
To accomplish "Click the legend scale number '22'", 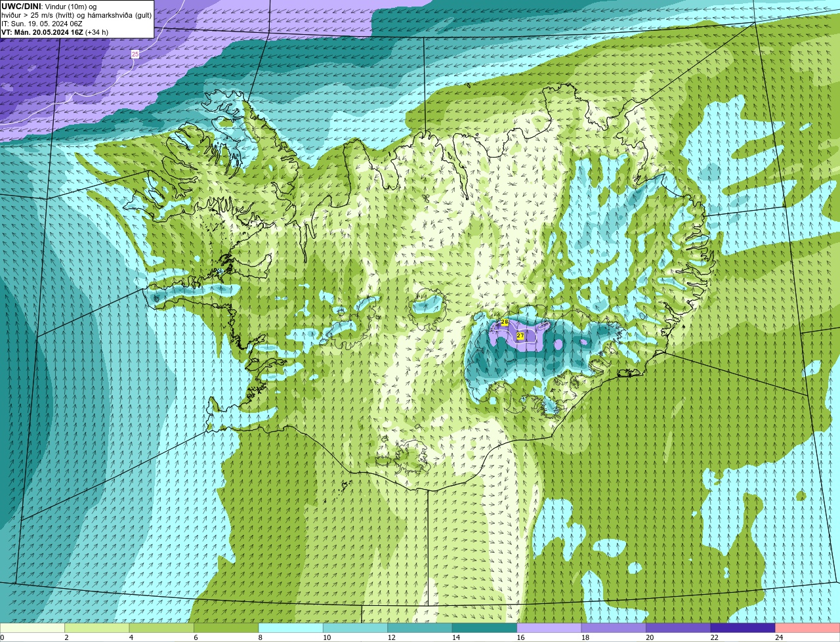I will [714, 637].
